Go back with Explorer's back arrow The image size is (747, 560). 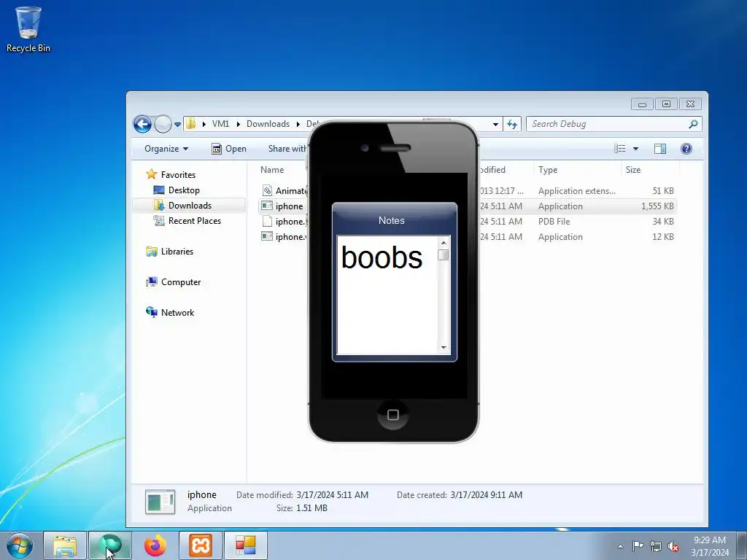pos(142,124)
